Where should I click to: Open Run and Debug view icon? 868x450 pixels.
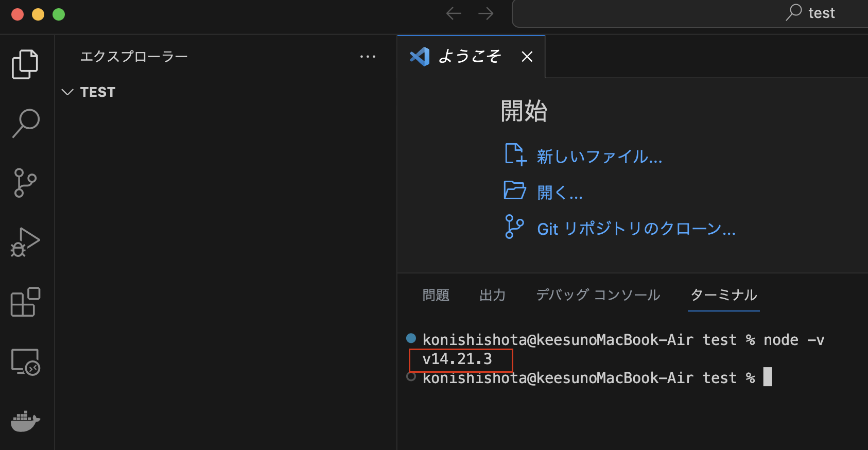click(25, 242)
